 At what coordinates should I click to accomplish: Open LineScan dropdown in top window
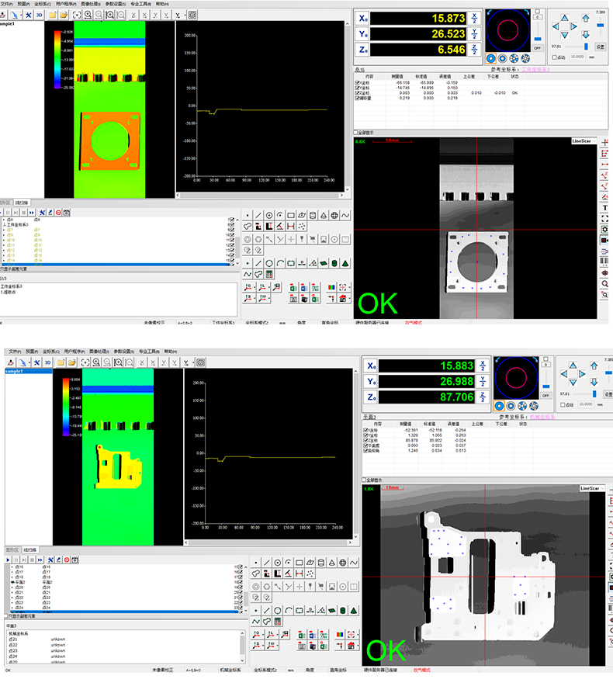tap(584, 141)
